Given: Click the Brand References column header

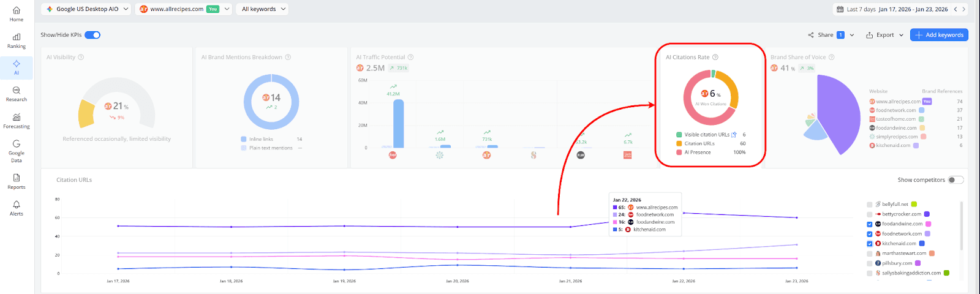Looking at the screenshot, I should 942,91.
